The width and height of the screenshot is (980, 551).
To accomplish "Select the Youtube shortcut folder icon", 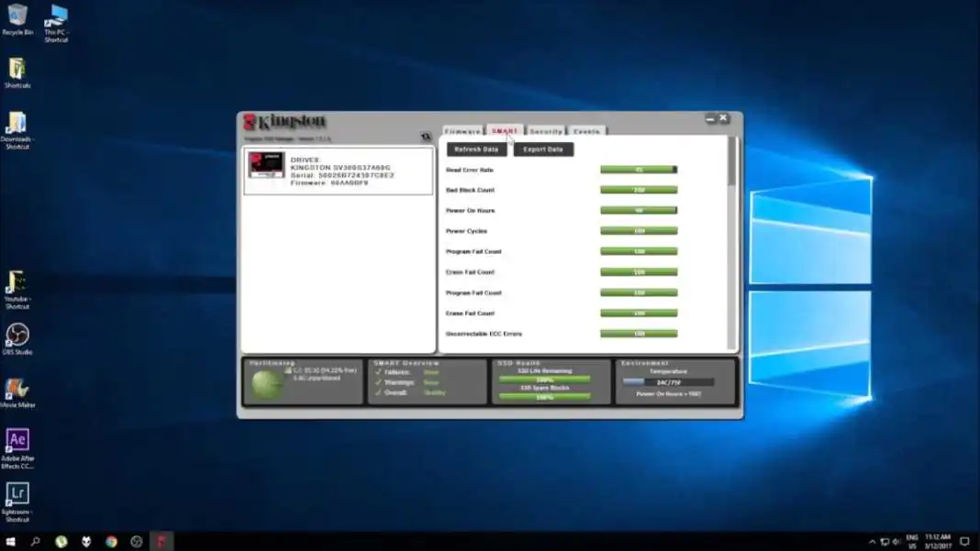I will click(x=17, y=290).
